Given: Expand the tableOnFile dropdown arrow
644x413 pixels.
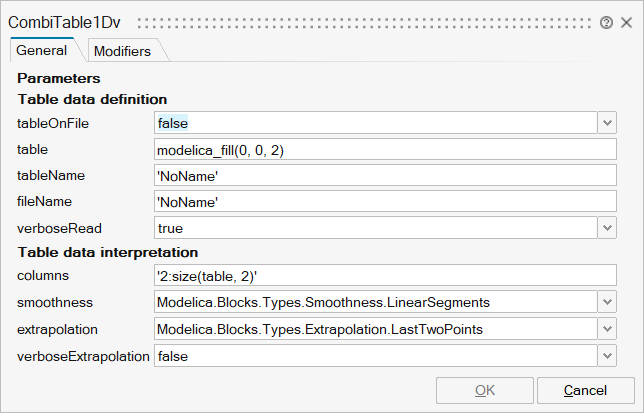Looking at the screenshot, I should coord(607,122).
